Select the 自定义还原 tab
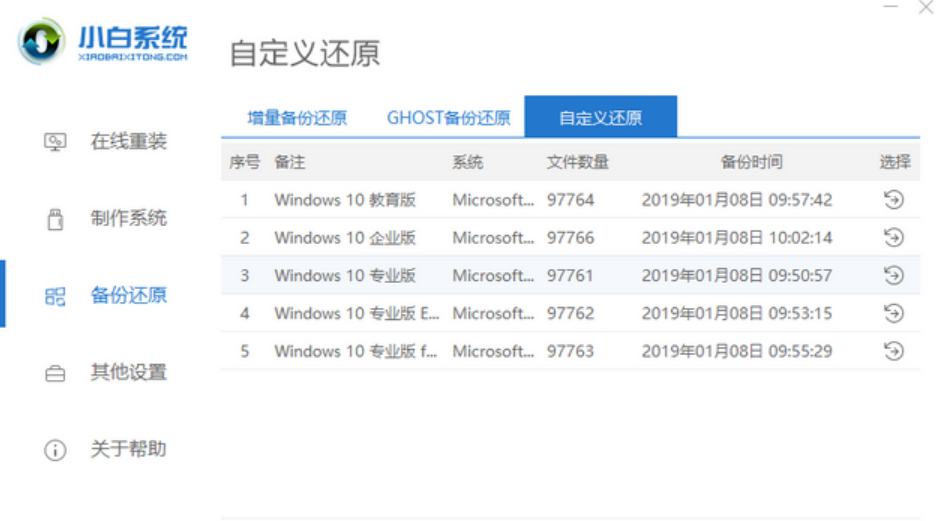The image size is (936, 521). point(600,118)
